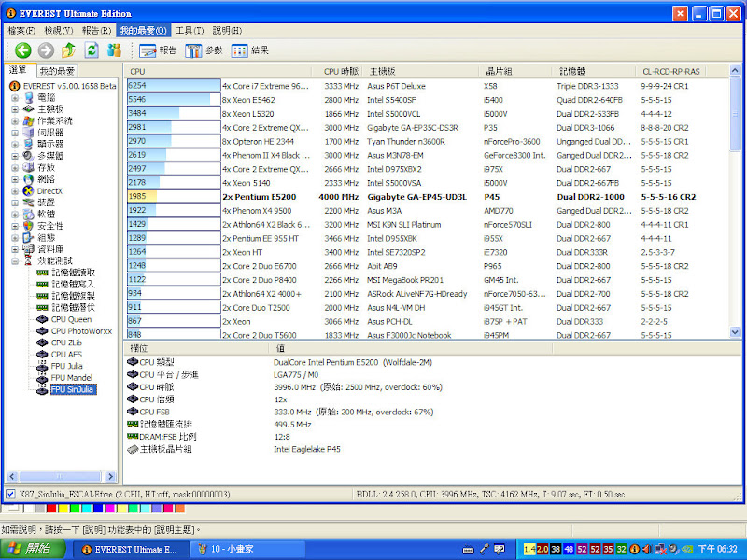The image size is (747, 560).
Task: Click the CPU 時脈 column header
Action: pyautogui.click(x=341, y=71)
